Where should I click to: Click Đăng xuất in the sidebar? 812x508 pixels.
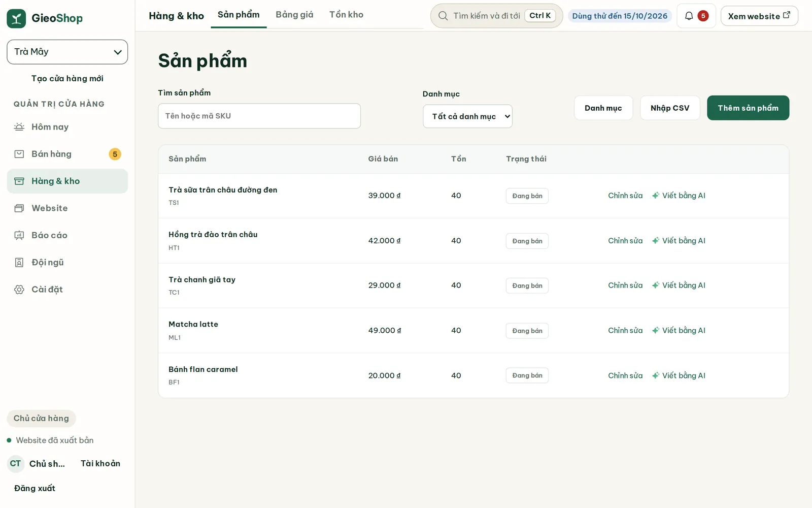(x=35, y=488)
